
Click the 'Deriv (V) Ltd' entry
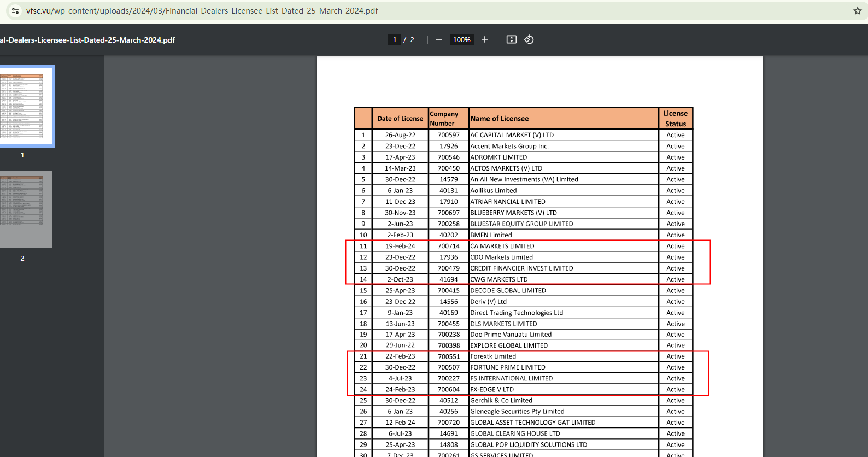point(489,302)
